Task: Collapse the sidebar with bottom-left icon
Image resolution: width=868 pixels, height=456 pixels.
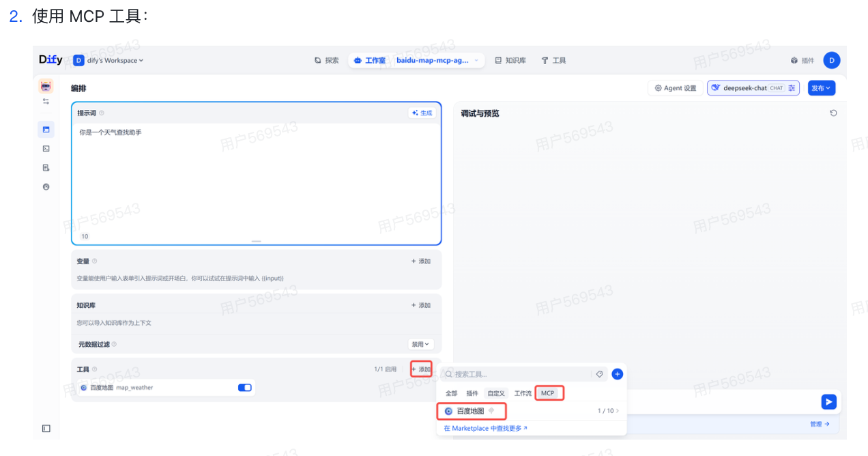Action: [x=46, y=428]
